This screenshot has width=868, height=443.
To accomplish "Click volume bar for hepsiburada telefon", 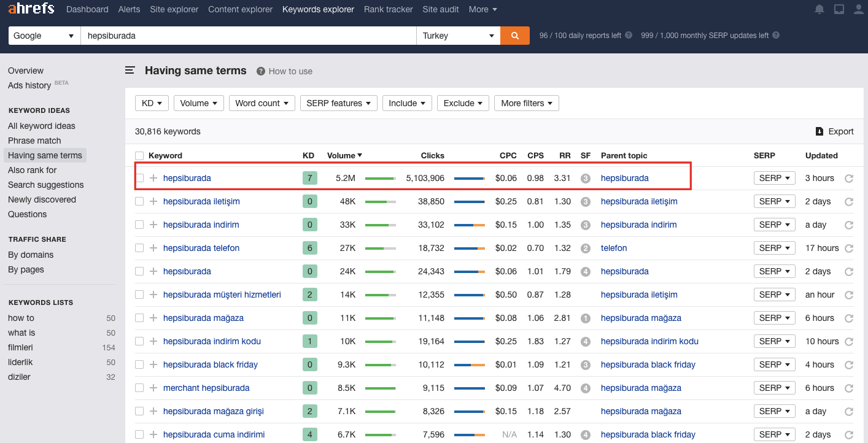I will point(381,248).
